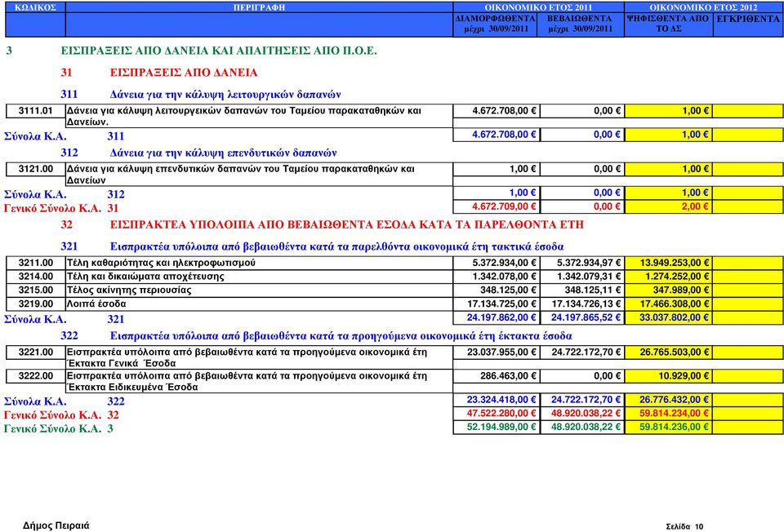This screenshot has width=784, height=532.
Task: Select the Γενικό Σύνολο Κ.Α. 32 label
Action: coord(61,415)
